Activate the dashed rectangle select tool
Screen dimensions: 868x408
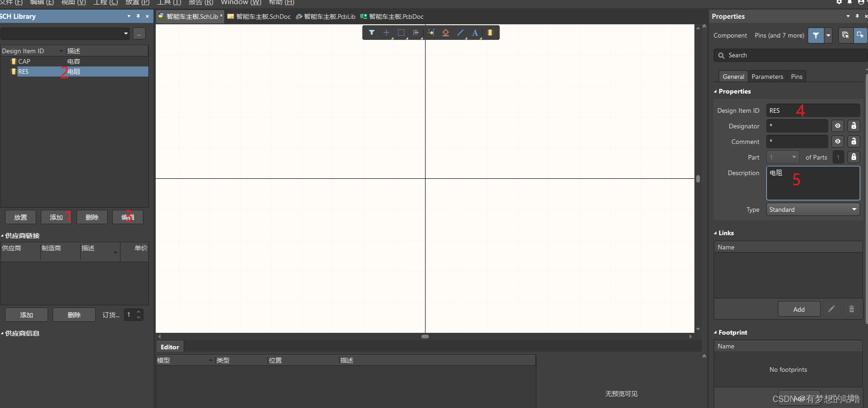(401, 33)
